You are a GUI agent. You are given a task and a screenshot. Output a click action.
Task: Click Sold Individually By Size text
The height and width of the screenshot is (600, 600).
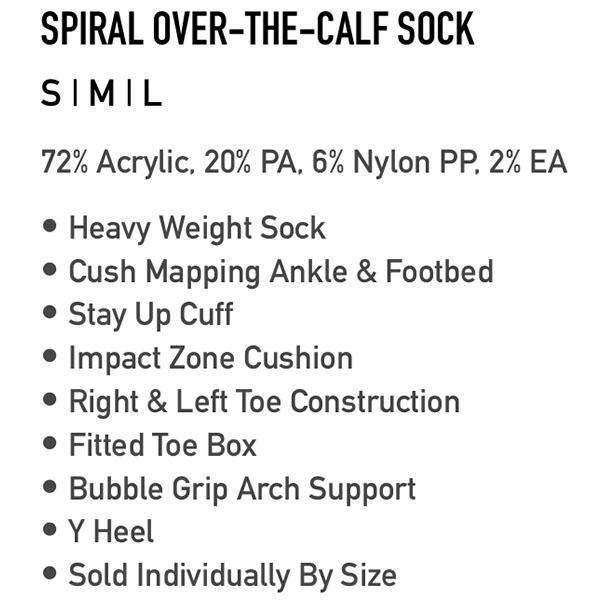coord(232,576)
